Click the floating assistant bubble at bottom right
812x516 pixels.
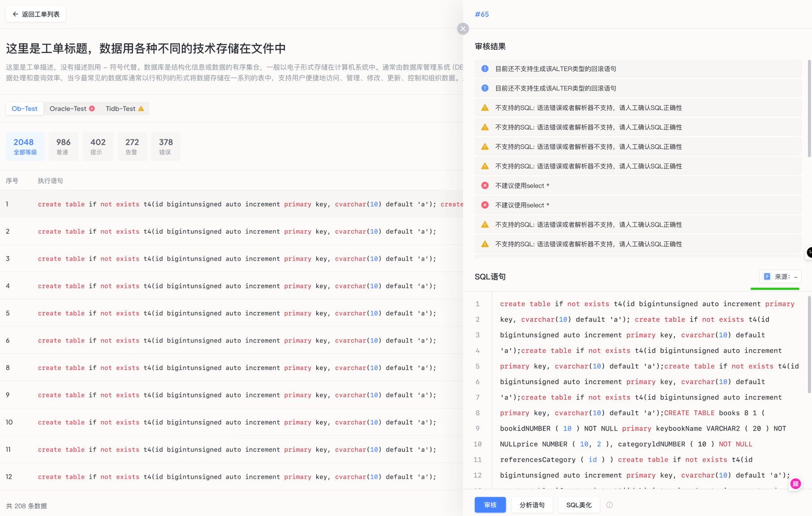(795, 484)
